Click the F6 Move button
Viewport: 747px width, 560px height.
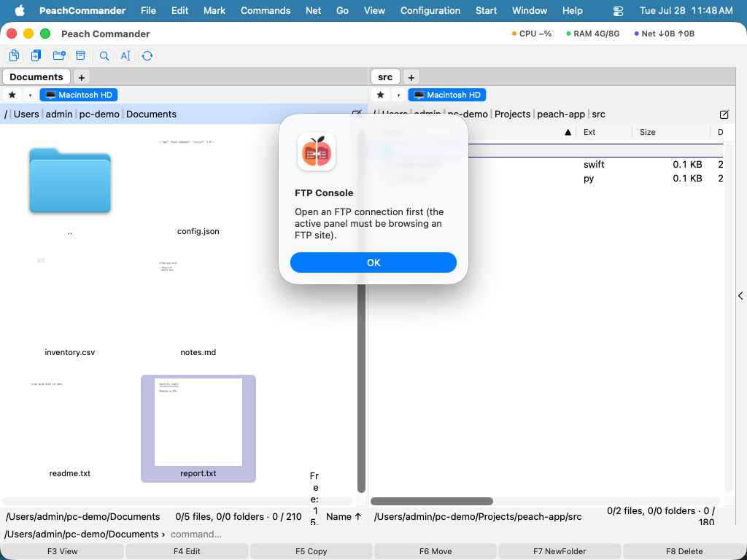pos(436,551)
